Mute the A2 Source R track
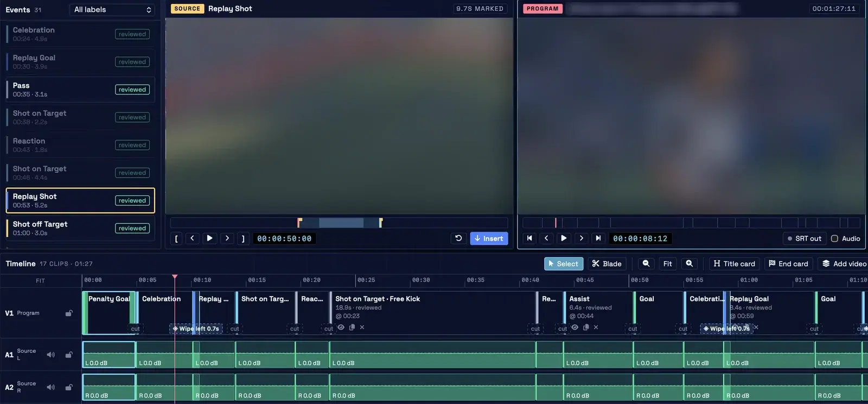The image size is (868, 404). [x=50, y=387]
